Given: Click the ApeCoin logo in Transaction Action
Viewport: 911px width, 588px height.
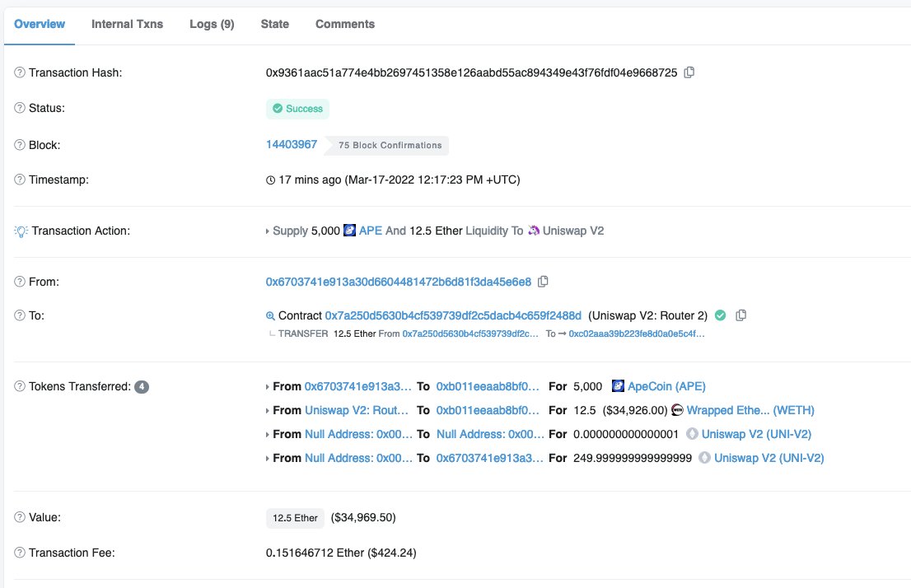Looking at the screenshot, I should coord(350,231).
